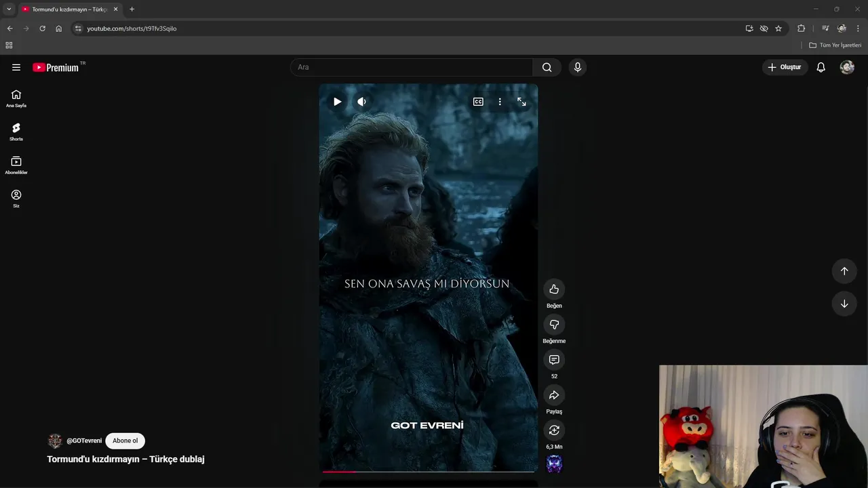Open Siz in the sidebar
The width and height of the screenshot is (868, 488).
[16, 199]
